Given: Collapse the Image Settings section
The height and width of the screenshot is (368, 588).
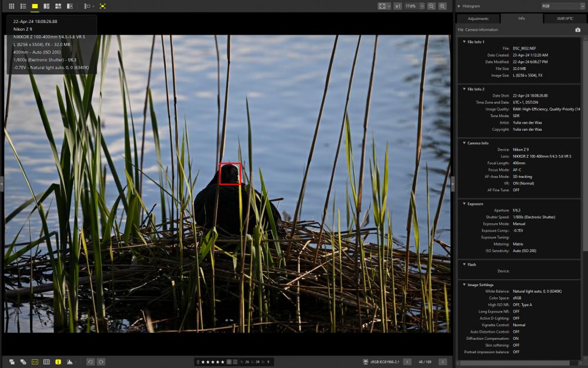Looking at the screenshot, I should point(465,284).
